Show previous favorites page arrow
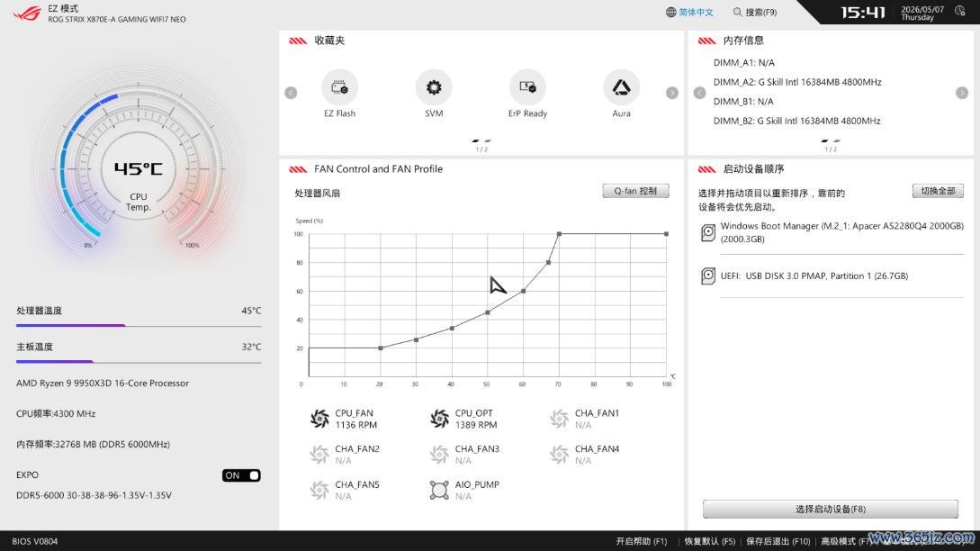 pyautogui.click(x=291, y=93)
